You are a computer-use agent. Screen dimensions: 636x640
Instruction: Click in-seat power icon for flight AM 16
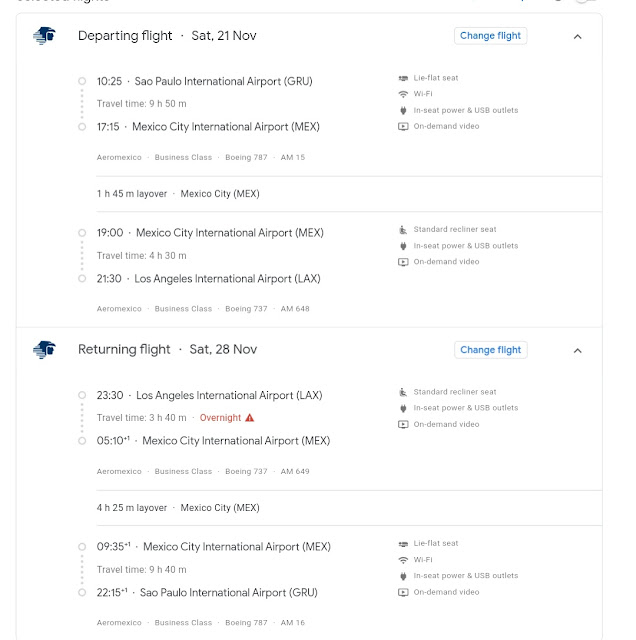(x=403, y=576)
